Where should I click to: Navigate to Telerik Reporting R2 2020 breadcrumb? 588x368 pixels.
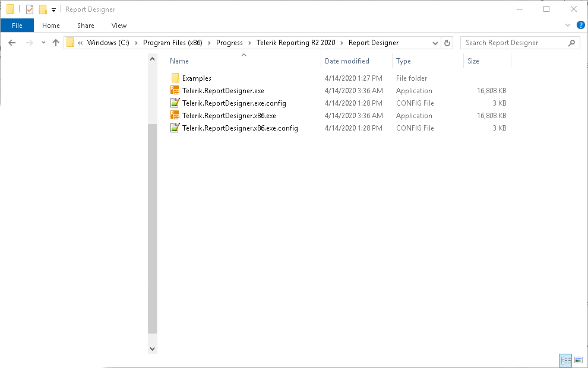click(296, 43)
